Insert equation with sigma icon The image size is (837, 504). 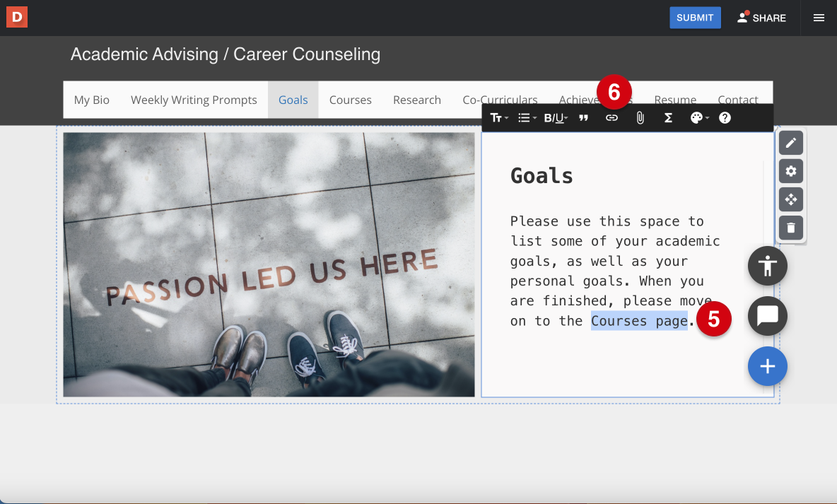(x=668, y=118)
